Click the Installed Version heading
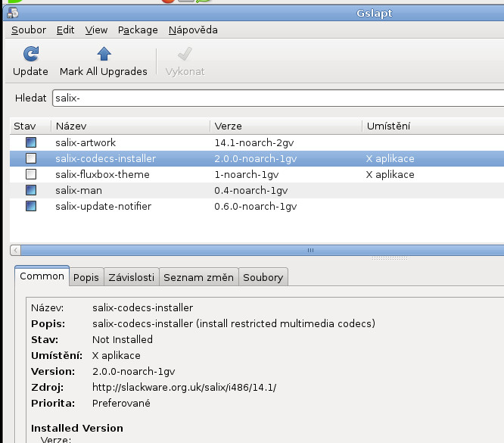The image size is (504, 443). coord(77,428)
